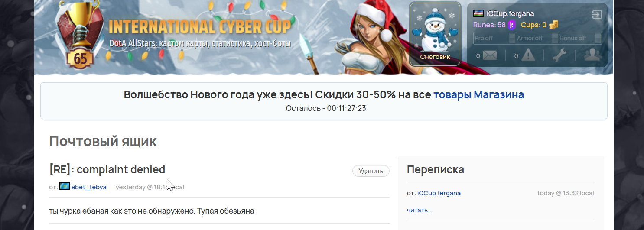This screenshot has width=644, height=230.
Task: Open iCCup.fergana link in Переписка
Action: 439,193
